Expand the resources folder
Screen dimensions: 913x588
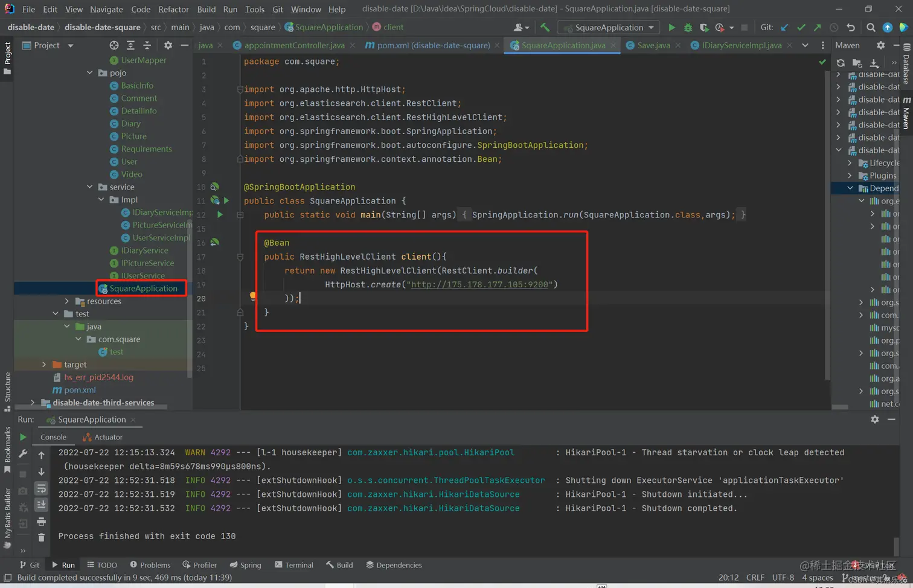[x=67, y=301]
